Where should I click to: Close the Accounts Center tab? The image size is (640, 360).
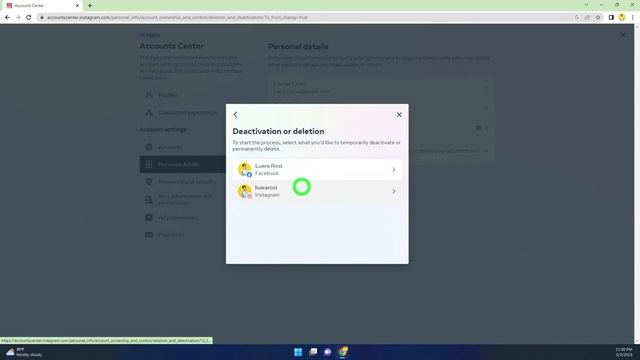click(x=77, y=6)
